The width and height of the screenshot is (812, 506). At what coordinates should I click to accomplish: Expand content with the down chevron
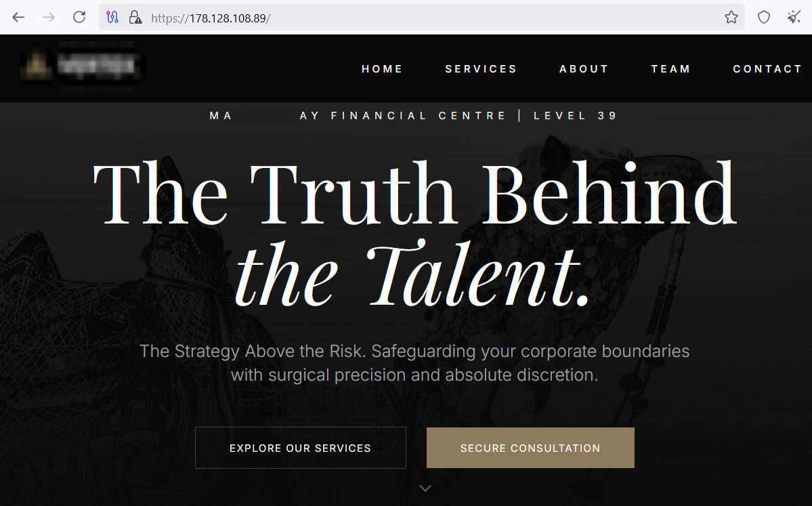(425, 488)
